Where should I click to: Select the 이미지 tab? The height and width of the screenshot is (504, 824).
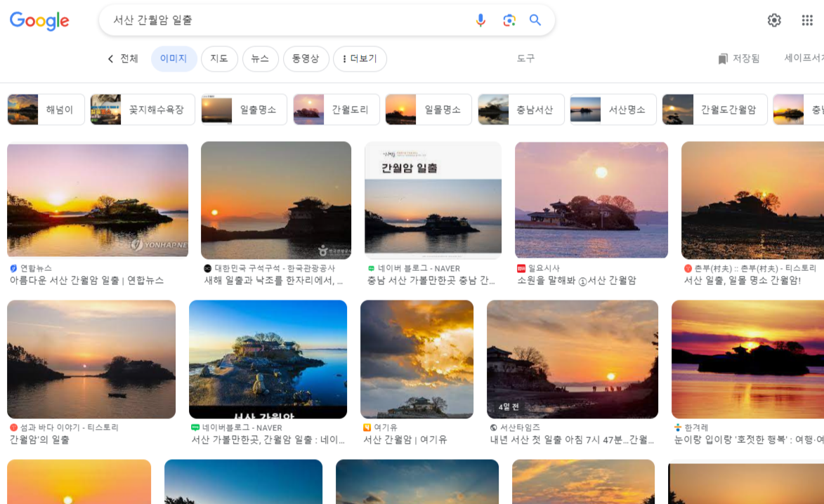point(174,58)
